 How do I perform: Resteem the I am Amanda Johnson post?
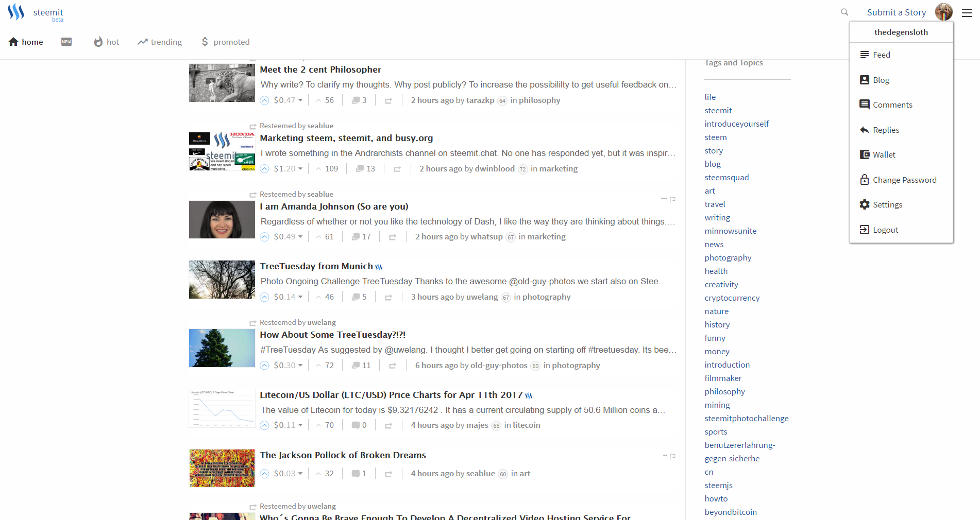tap(393, 237)
